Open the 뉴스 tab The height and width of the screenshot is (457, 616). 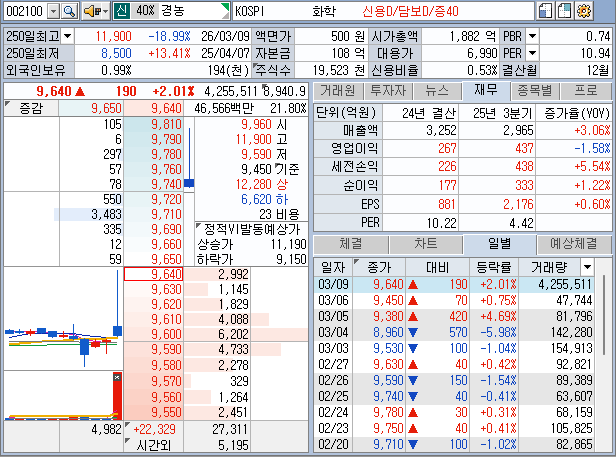[x=437, y=91]
